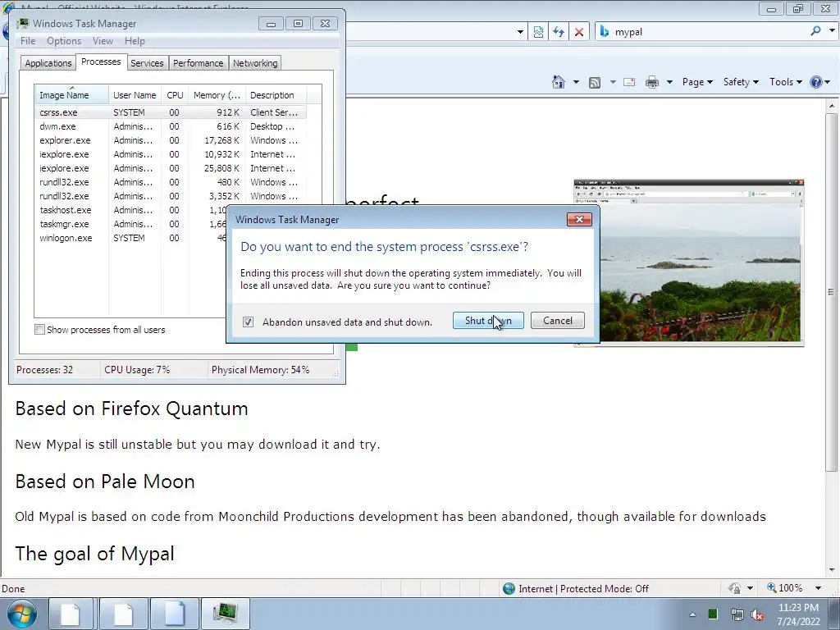Select the taskmgr.exe process row
Image resolution: width=840 pixels, height=630 pixels.
click(130, 224)
